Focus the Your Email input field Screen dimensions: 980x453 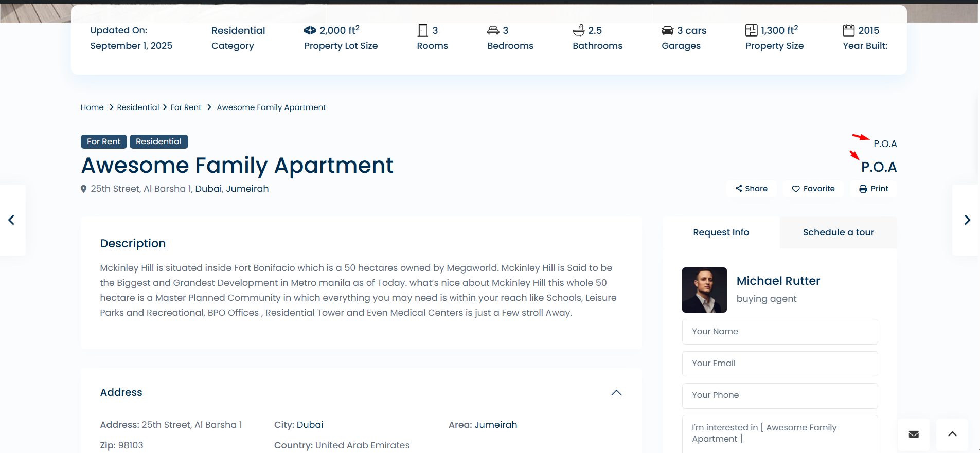(x=779, y=364)
